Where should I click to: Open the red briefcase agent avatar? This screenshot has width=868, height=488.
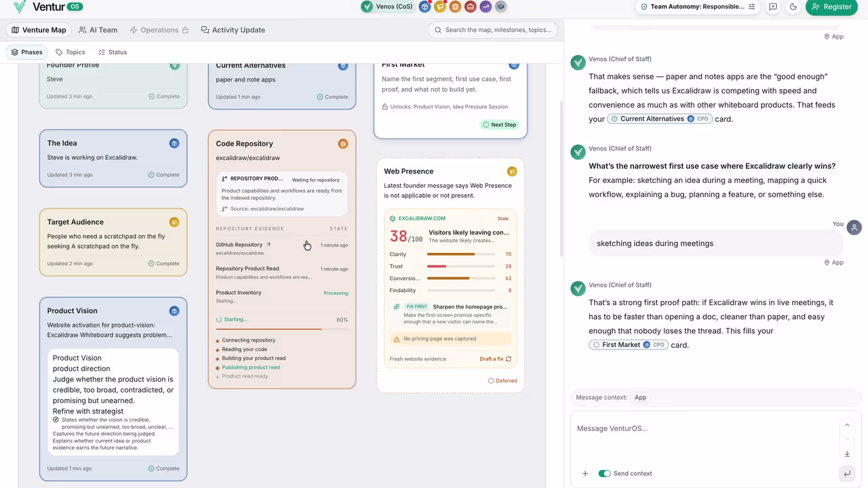tap(471, 7)
